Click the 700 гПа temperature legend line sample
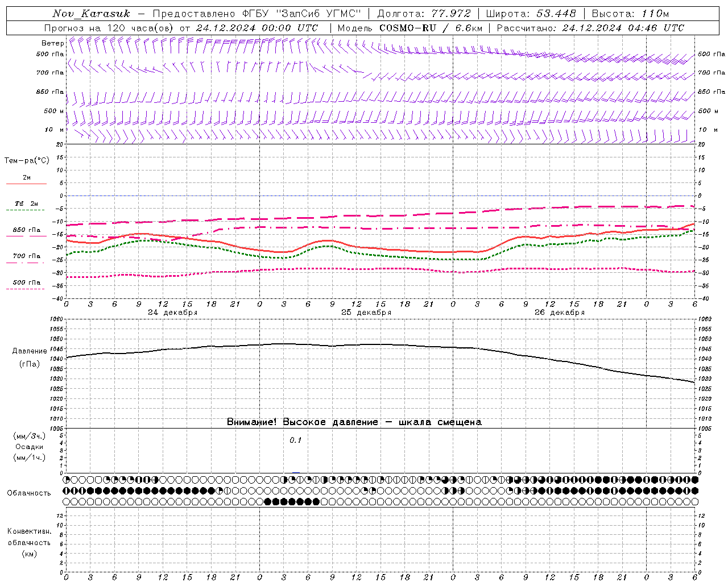The image size is (728, 582). (x=25, y=263)
